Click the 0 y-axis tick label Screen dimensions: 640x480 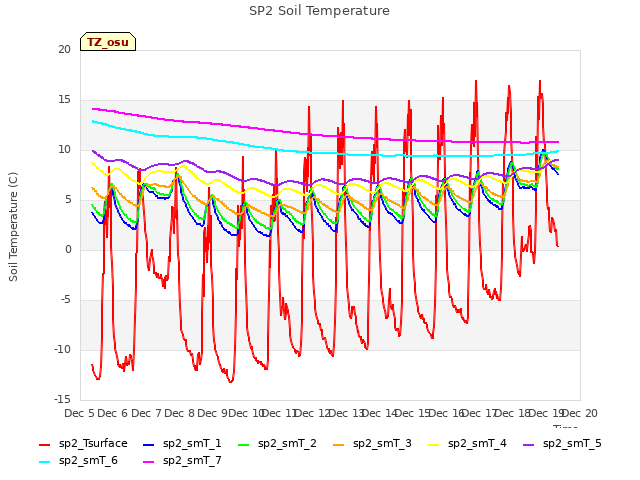[68, 249]
